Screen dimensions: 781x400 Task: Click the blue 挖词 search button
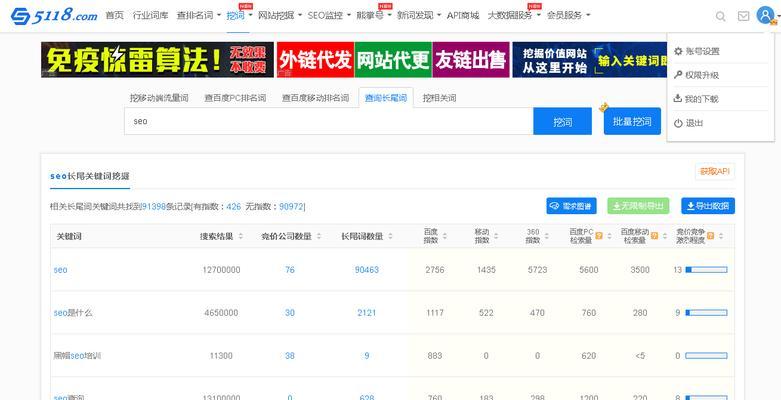tap(562, 121)
